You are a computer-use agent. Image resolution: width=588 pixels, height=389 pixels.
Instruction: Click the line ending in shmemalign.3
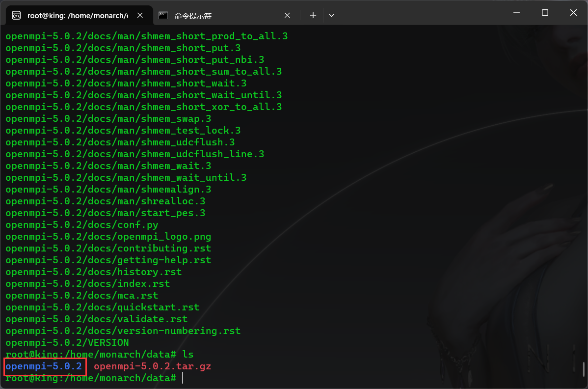pyautogui.click(x=108, y=190)
